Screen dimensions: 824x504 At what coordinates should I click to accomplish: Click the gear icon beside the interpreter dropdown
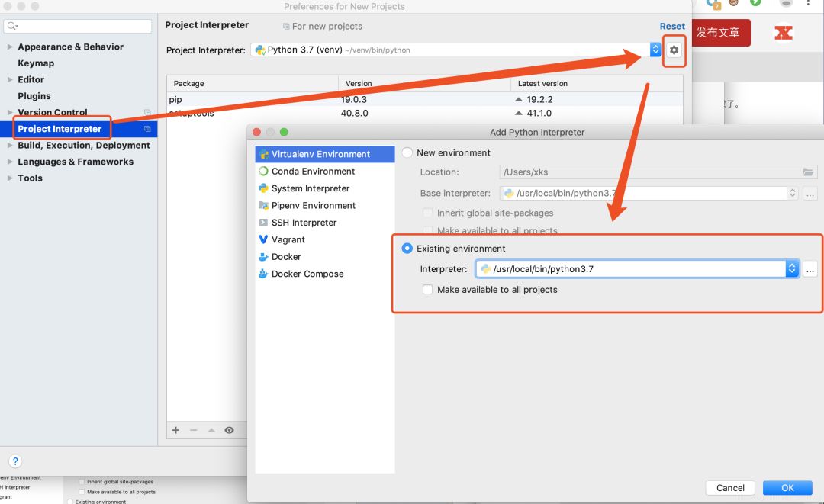(674, 50)
